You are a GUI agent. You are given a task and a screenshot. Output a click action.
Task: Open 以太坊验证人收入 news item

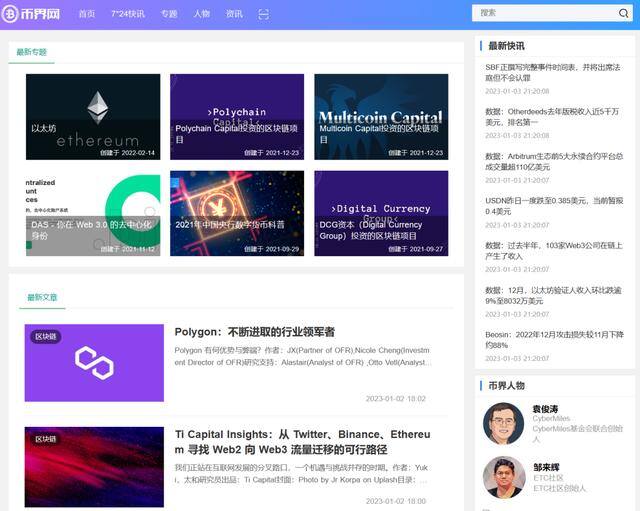tap(553, 295)
